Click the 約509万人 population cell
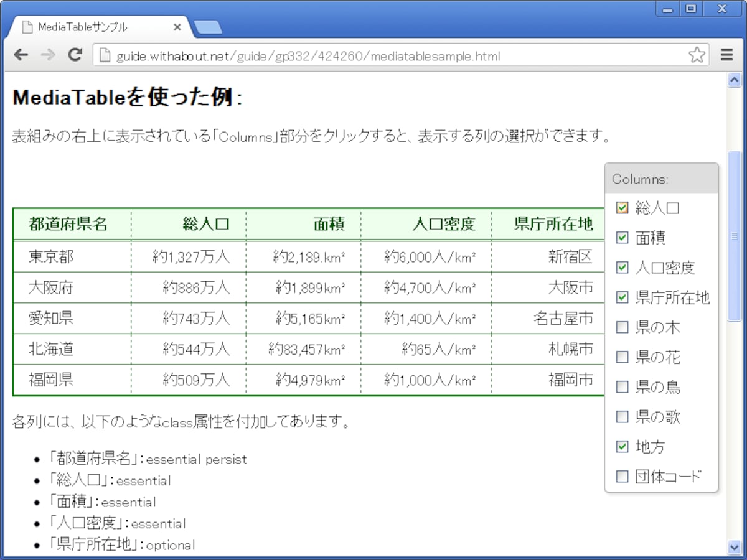The height and width of the screenshot is (560, 747). [x=189, y=380]
